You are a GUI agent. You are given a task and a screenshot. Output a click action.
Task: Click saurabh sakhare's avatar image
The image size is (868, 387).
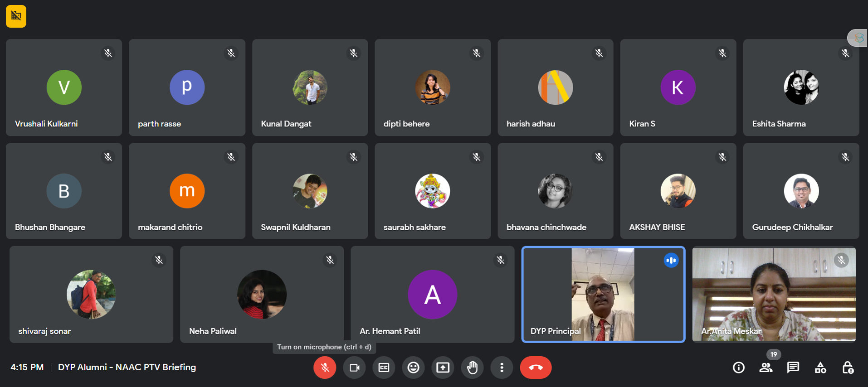[x=433, y=191]
